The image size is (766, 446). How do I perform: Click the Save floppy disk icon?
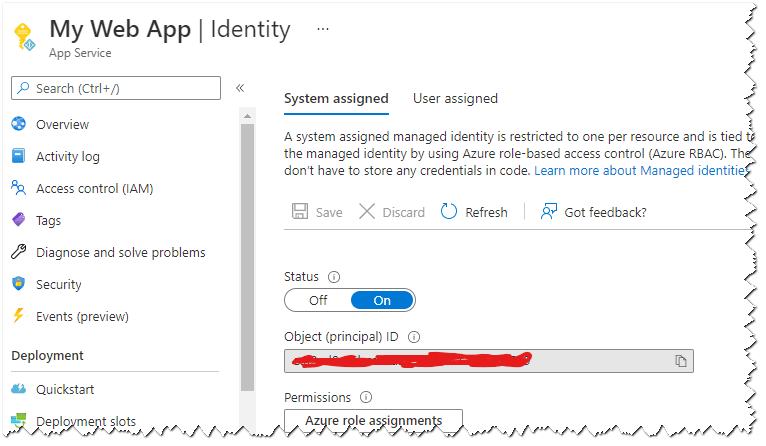click(300, 212)
